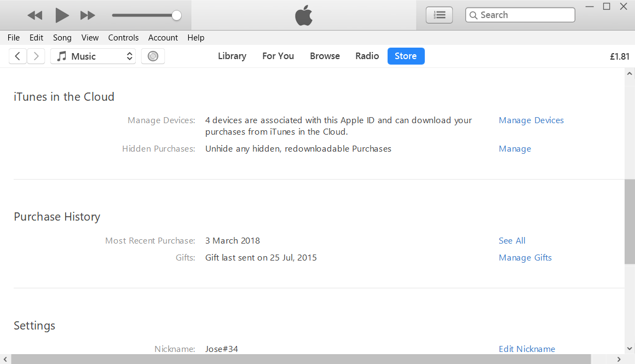Open See All purchase history

pos(512,240)
